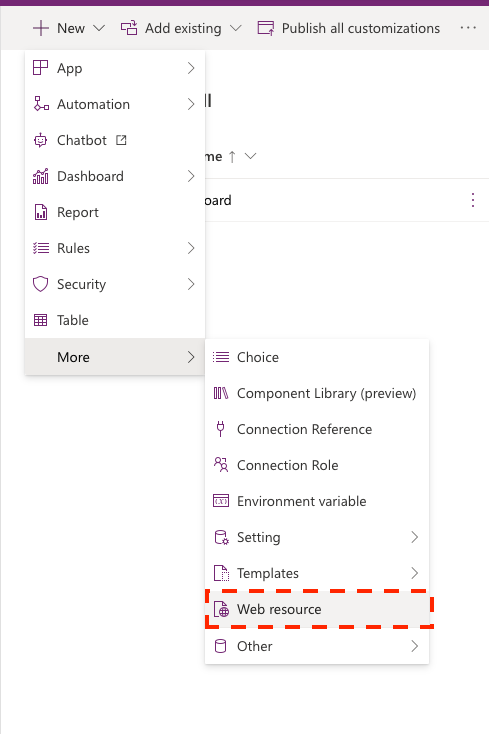Open the toolbar overflow ellipsis menu
The image size is (489, 734).
[x=468, y=28]
